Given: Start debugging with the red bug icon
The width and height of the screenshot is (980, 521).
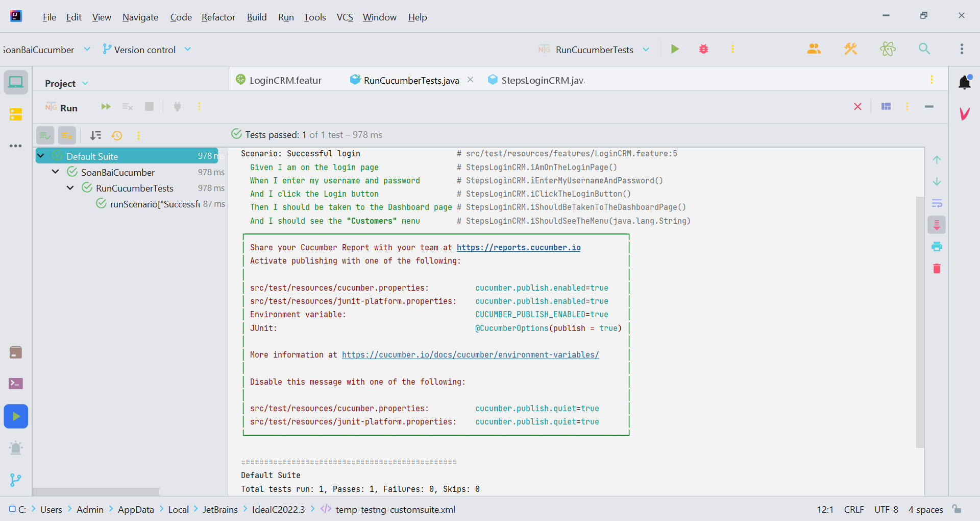Looking at the screenshot, I should (x=703, y=49).
